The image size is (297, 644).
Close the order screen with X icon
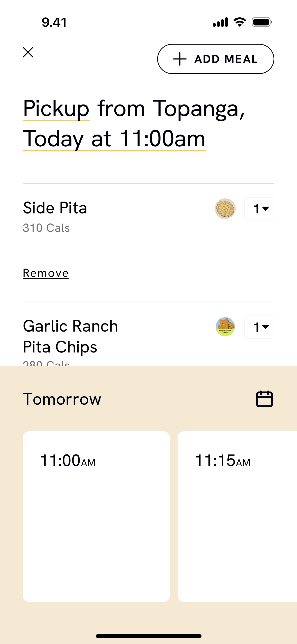(x=28, y=52)
